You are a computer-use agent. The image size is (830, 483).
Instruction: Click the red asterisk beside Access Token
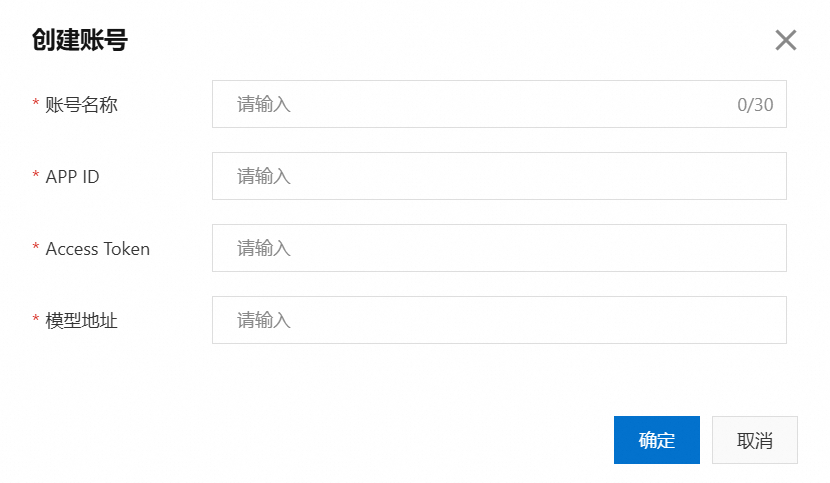click(36, 248)
